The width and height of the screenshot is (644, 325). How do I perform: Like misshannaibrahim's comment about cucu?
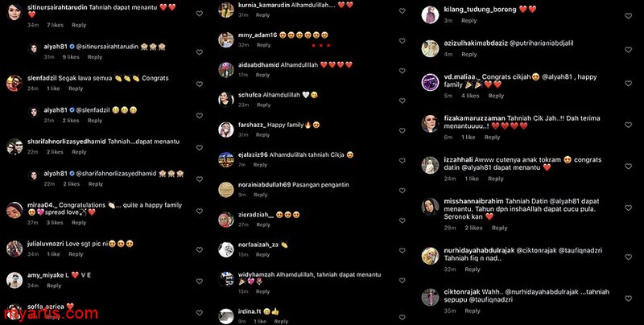pos(629,208)
